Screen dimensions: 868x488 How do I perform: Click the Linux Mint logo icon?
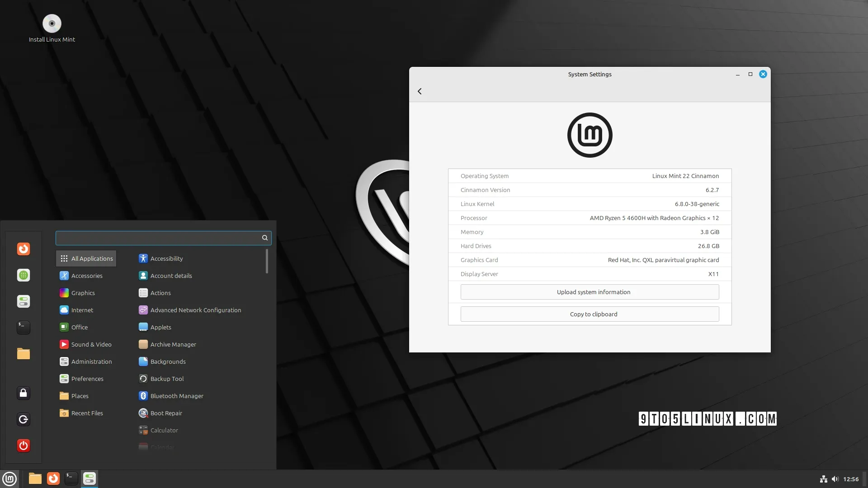coord(9,478)
